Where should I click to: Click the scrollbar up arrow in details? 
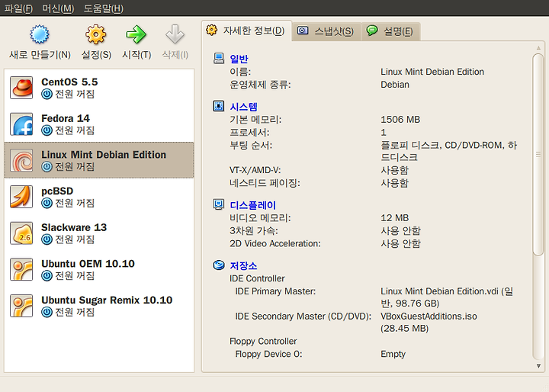538,48
